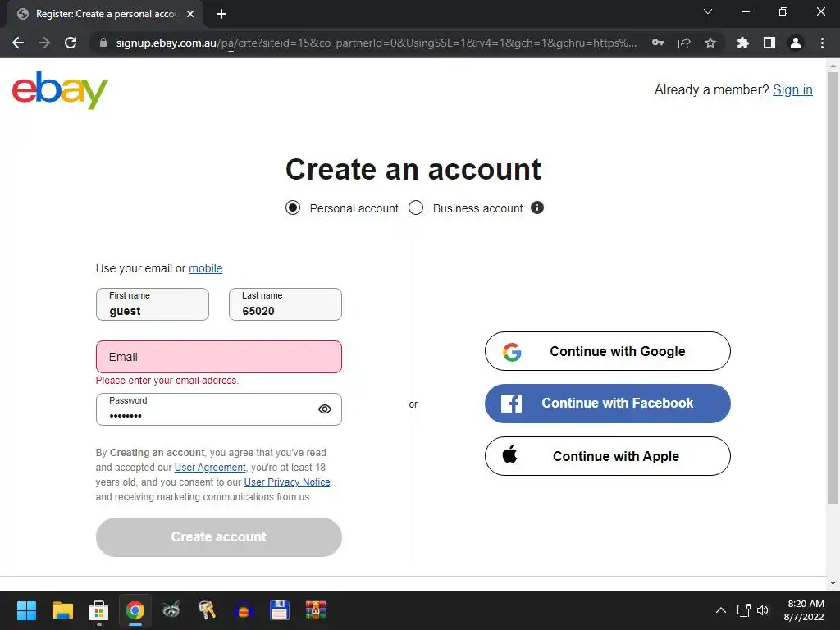Open Microsoft Store from taskbar

pyautogui.click(x=98, y=610)
